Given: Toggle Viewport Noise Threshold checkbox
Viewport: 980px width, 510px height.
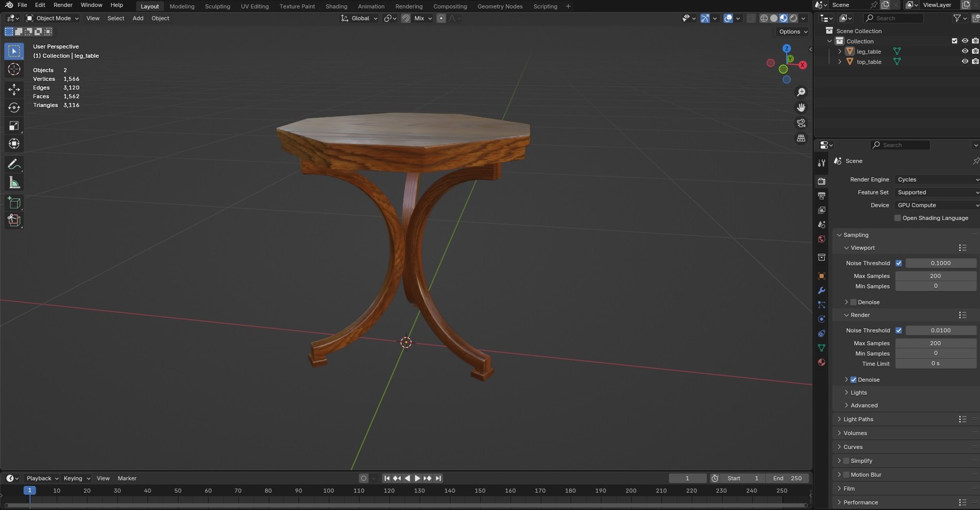Looking at the screenshot, I should coord(898,263).
